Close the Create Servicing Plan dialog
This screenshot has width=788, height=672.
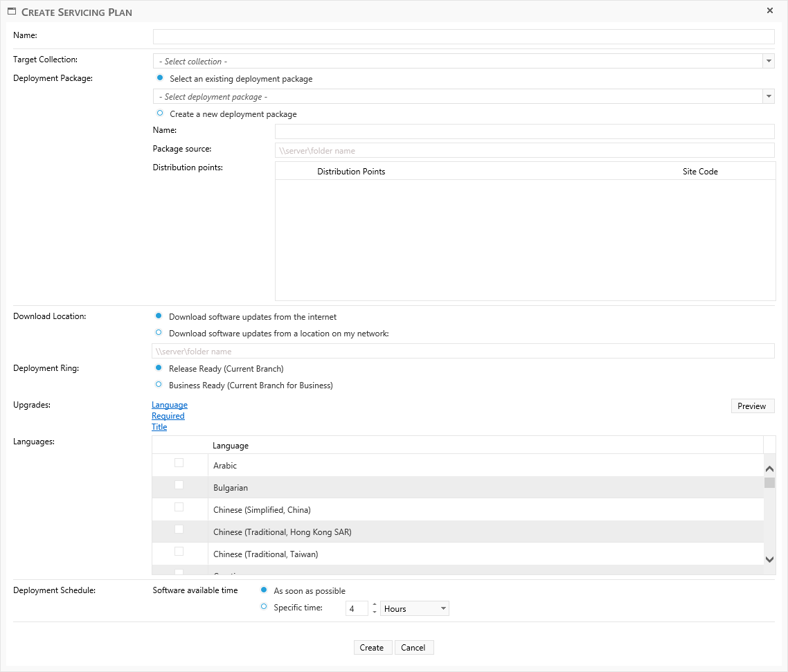pyautogui.click(x=770, y=11)
